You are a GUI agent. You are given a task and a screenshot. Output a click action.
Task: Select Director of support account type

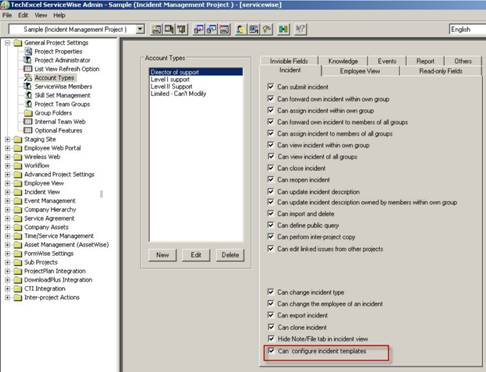[x=196, y=72]
